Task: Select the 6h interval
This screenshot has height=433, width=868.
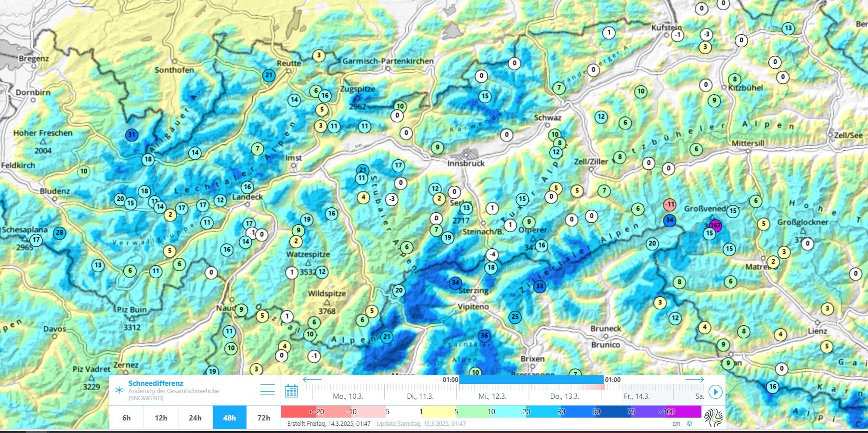Action: pyautogui.click(x=126, y=418)
